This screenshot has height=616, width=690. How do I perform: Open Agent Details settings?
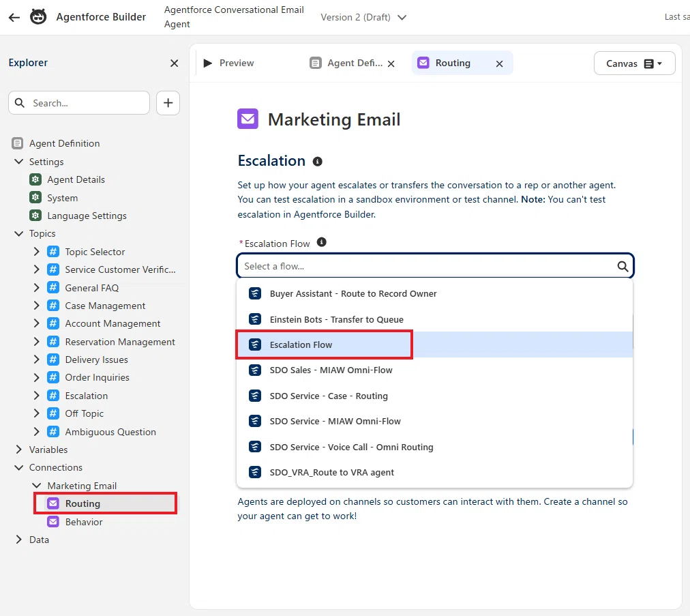tap(76, 179)
